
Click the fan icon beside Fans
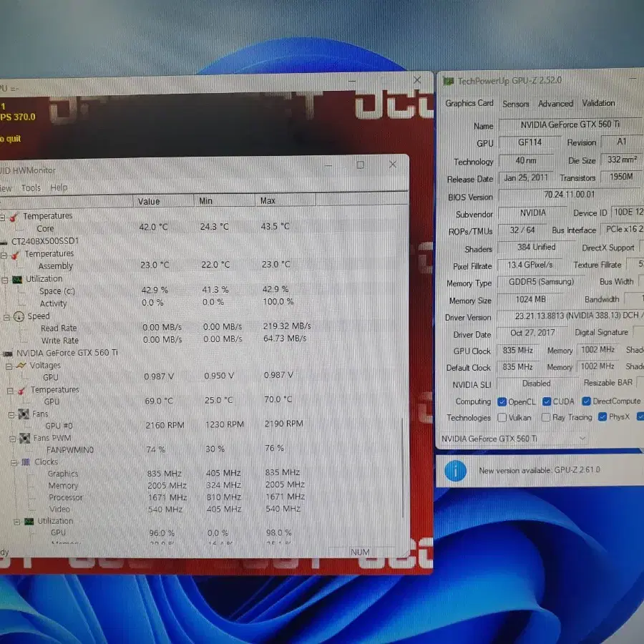pyautogui.click(x=24, y=414)
